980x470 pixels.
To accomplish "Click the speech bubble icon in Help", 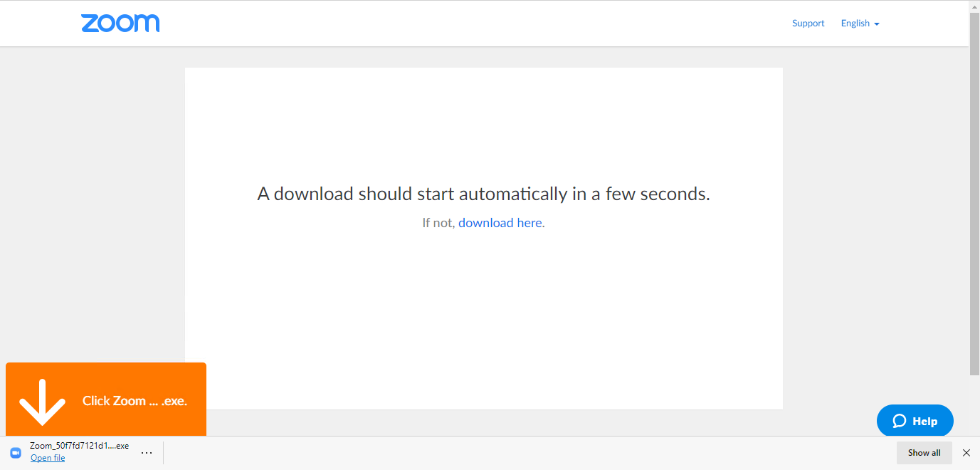I will tap(900, 421).
